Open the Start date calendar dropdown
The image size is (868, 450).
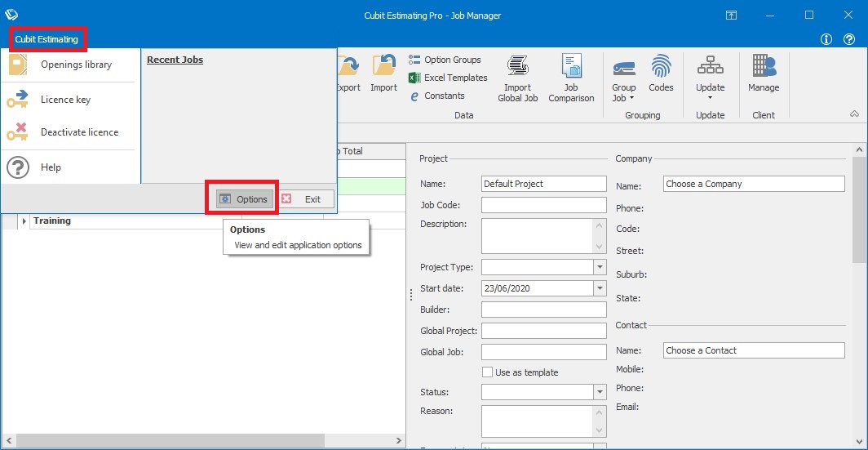pyautogui.click(x=600, y=288)
